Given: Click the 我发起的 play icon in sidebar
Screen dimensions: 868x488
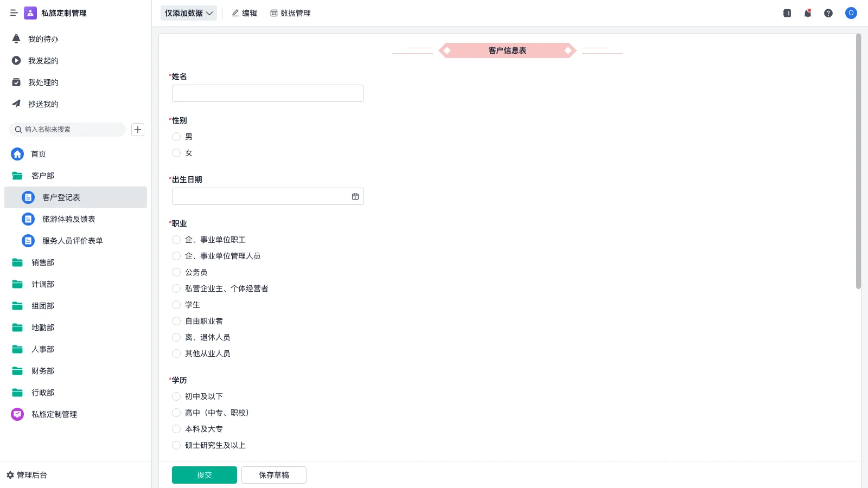Looking at the screenshot, I should 16,60.
